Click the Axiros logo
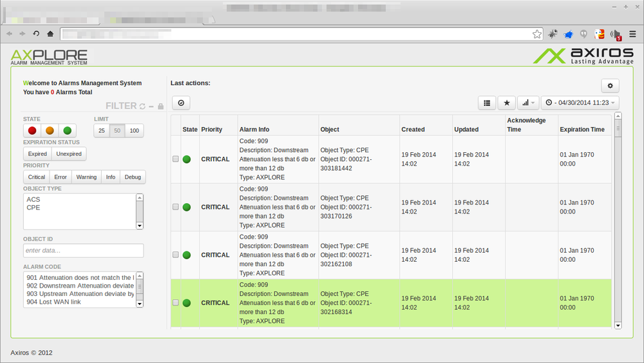 click(583, 56)
